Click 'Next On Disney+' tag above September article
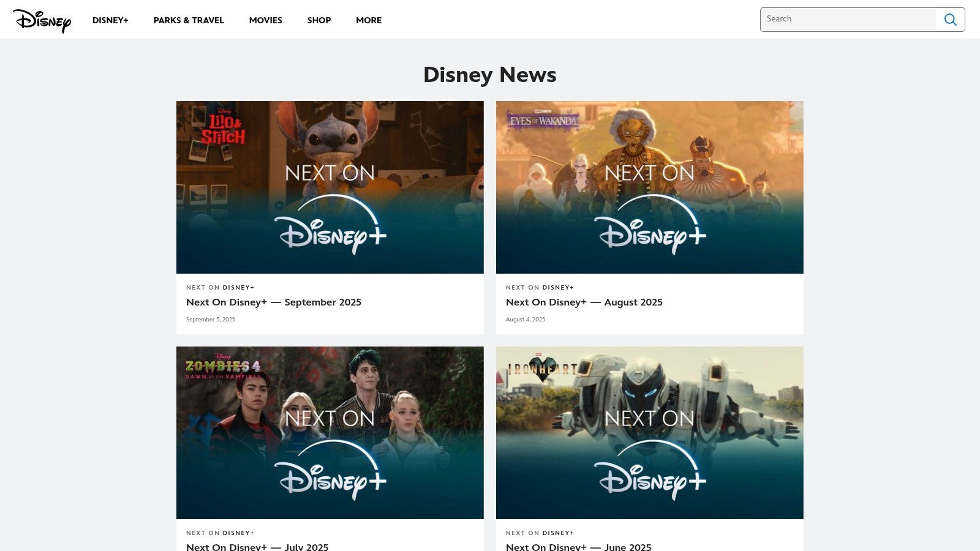 (x=220, y=287)
